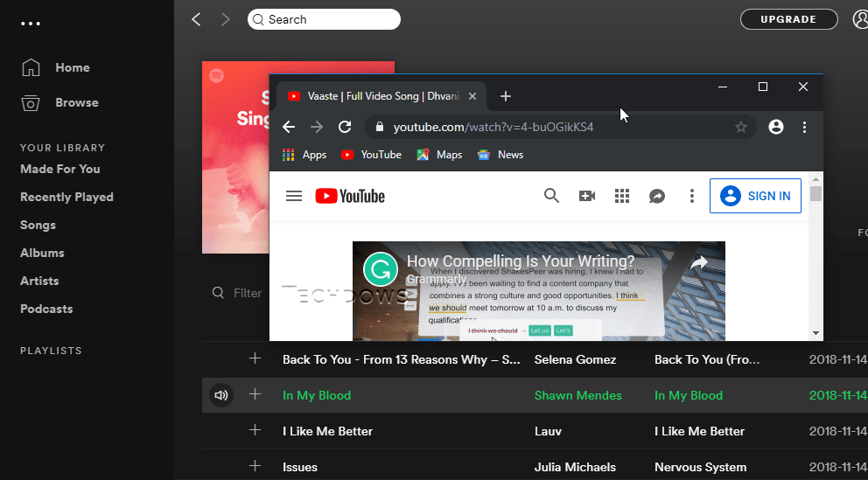The image size is (868, 480).
Task: Open album Nervous System
Action: (700, 467)
